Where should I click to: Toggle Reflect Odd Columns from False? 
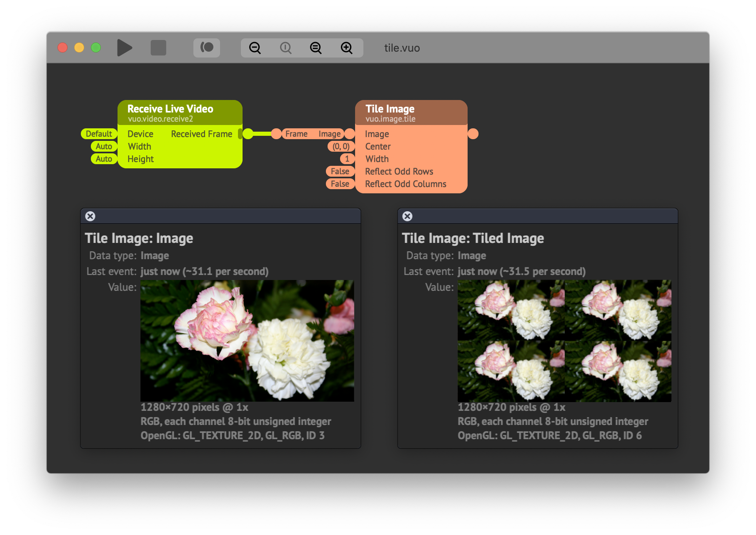pos(340,184)
